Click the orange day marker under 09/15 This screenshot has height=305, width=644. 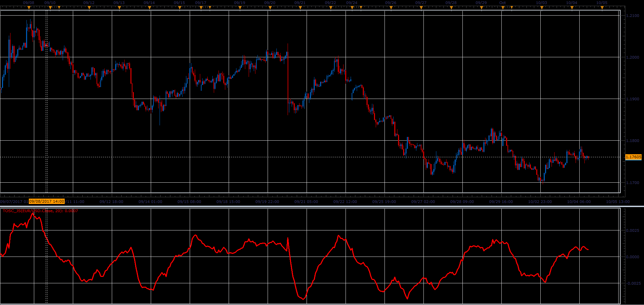coord(180,7)
